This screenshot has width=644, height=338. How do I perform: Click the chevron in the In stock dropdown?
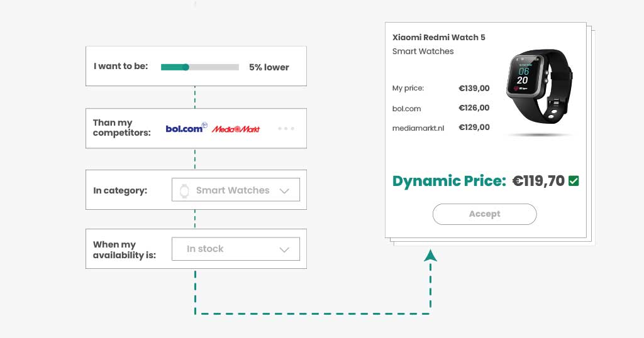pyautogui.click(x=284, y=249)
